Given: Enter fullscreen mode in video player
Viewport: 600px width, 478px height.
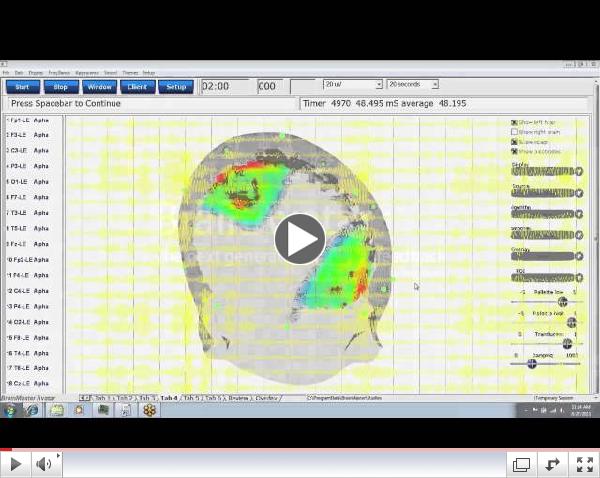Looking at the screenshot, I should [x=582, y=464].
